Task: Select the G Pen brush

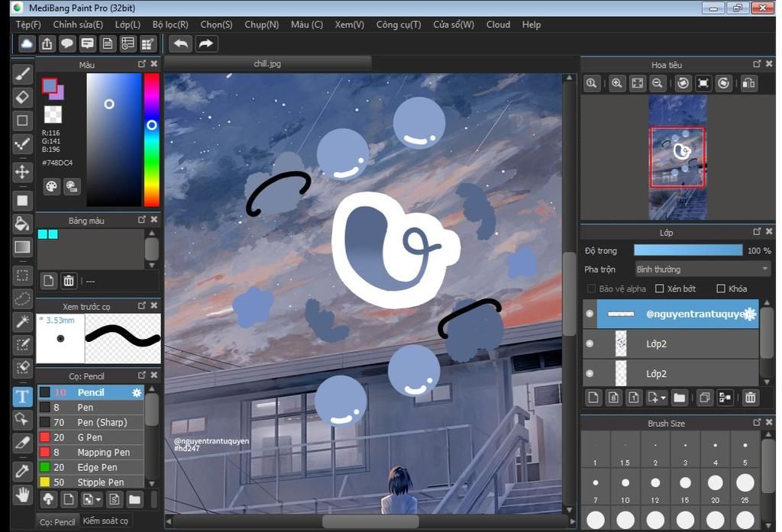Action: (91, 437)
